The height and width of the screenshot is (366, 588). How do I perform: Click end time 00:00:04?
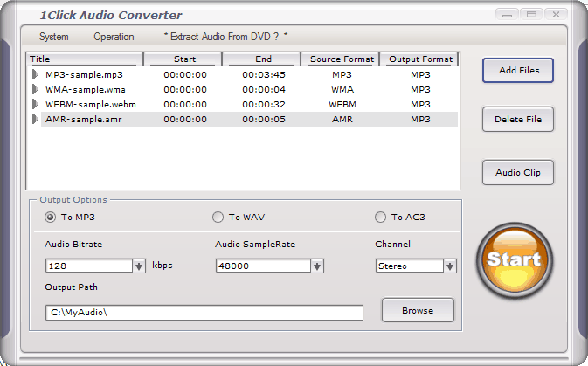264,90
